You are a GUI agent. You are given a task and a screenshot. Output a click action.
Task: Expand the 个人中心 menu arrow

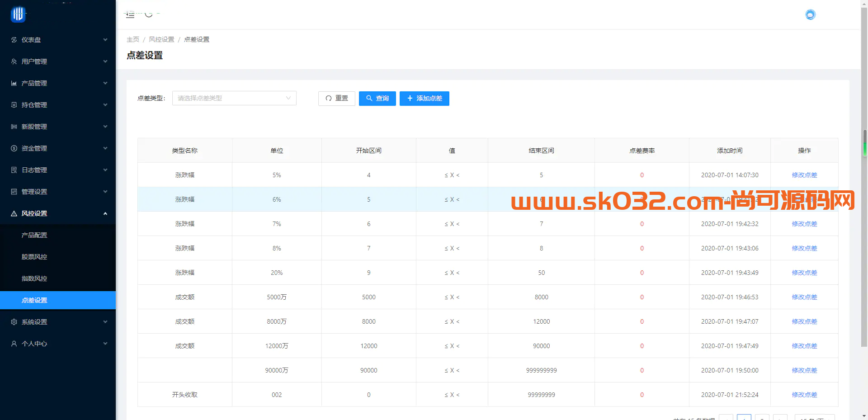point(105,344)
